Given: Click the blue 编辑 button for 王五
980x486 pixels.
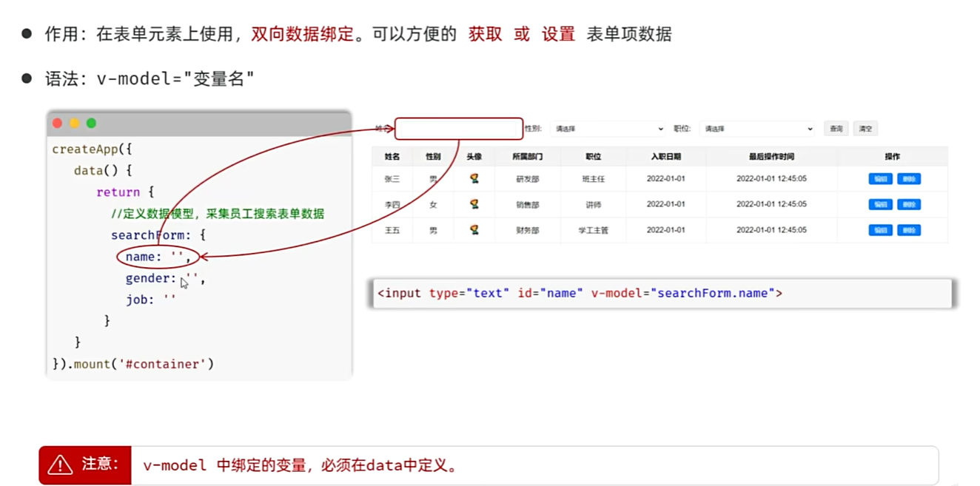Looking at the screenshot, I should 880,231.
